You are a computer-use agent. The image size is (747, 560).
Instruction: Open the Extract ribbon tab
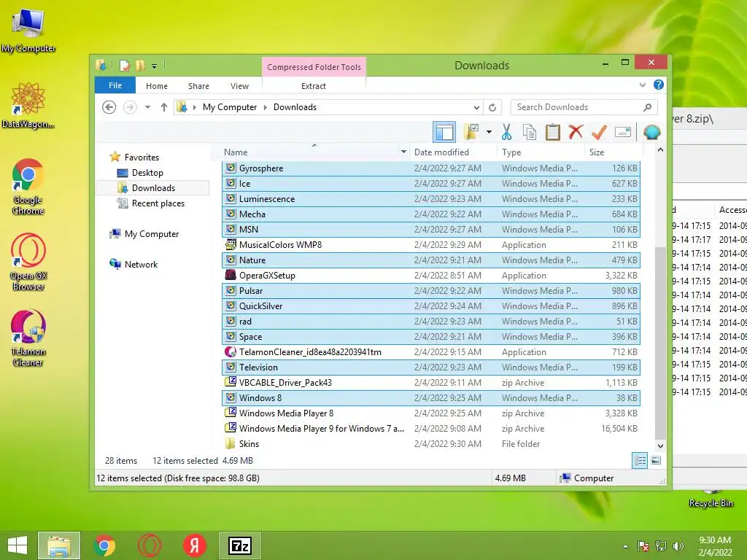[x=314, y=86]
